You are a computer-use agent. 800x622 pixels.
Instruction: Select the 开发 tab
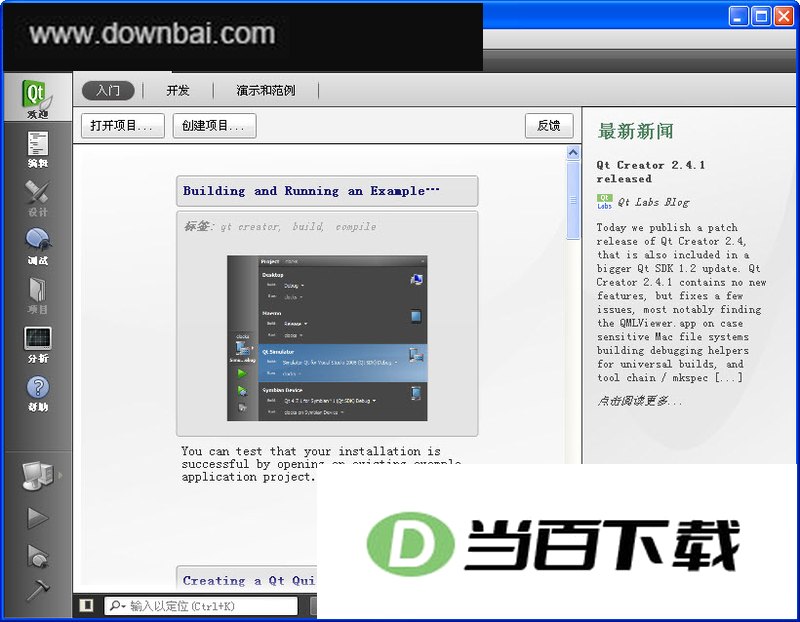(x=178, y=91)
